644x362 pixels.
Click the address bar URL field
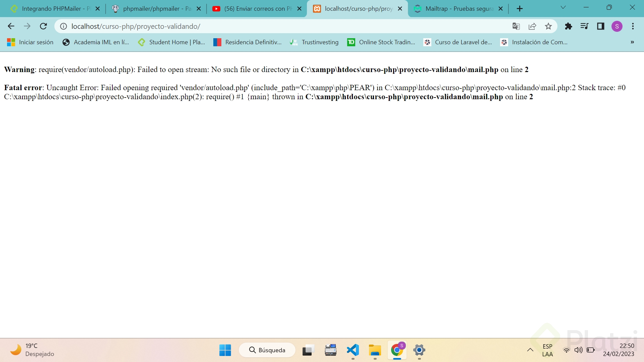coord(285,26)
